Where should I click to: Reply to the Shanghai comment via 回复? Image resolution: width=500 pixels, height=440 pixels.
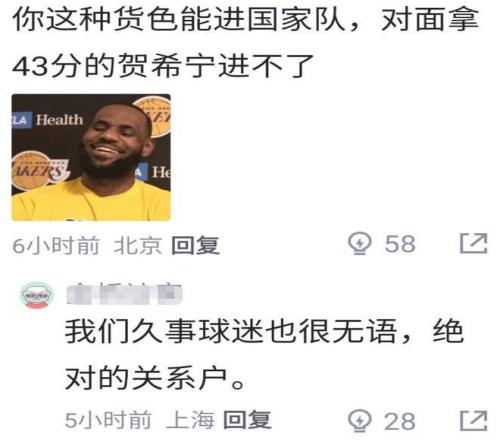[x=247, y=420]
